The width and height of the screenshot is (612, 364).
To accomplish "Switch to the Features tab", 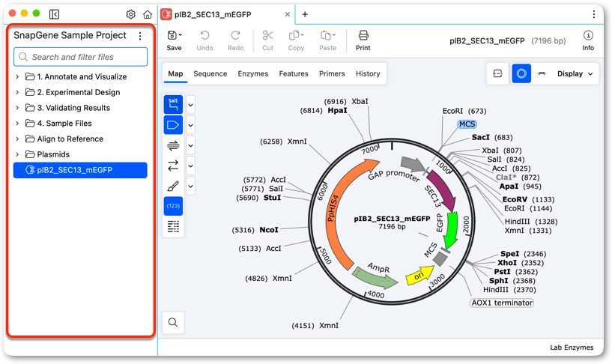I will point(294,73).
